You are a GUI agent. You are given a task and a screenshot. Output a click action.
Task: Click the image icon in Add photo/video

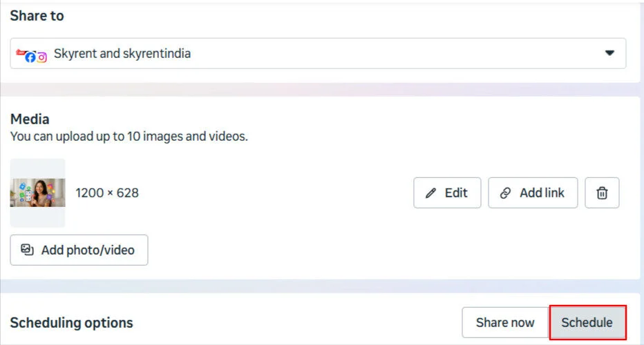click(27, 250)
